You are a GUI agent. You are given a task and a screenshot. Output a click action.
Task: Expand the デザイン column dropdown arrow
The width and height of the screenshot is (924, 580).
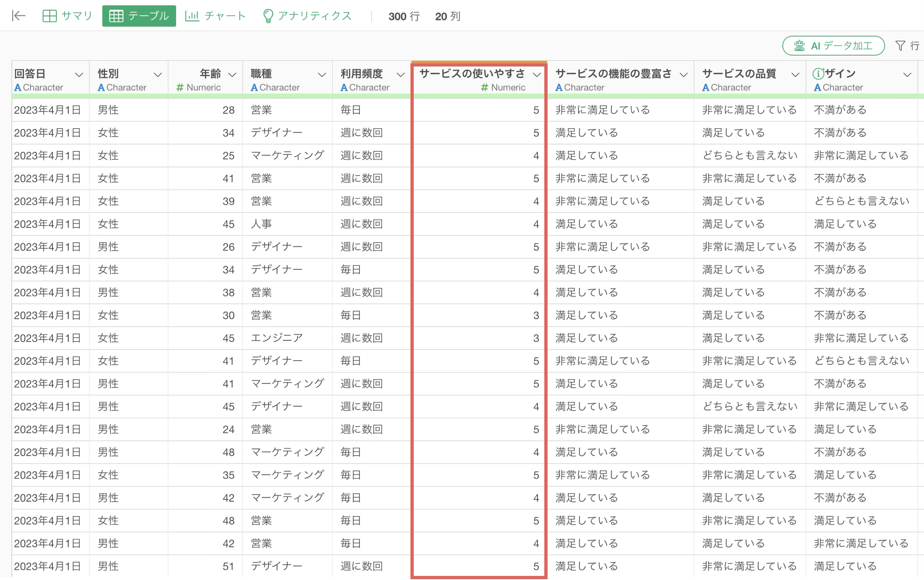pos(907,75)
